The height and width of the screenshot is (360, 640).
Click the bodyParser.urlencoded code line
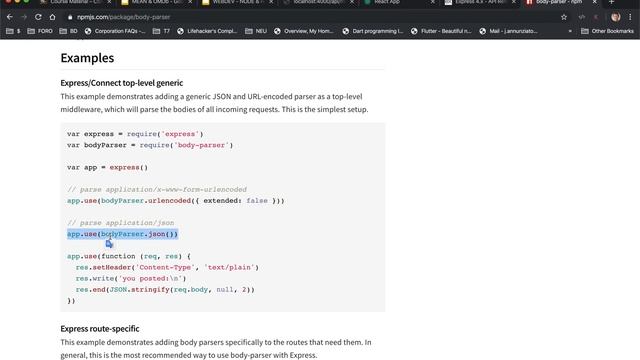tap(176, 200)
